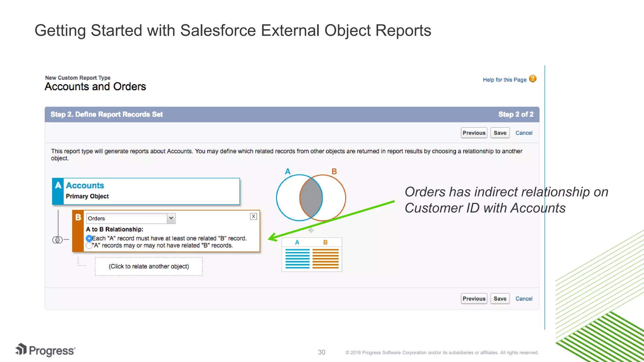This screenshot has height=362, width=644.
Task: Click 'New Custom Report Type' label
Action: pyautogui.click(x=78, y=78)
